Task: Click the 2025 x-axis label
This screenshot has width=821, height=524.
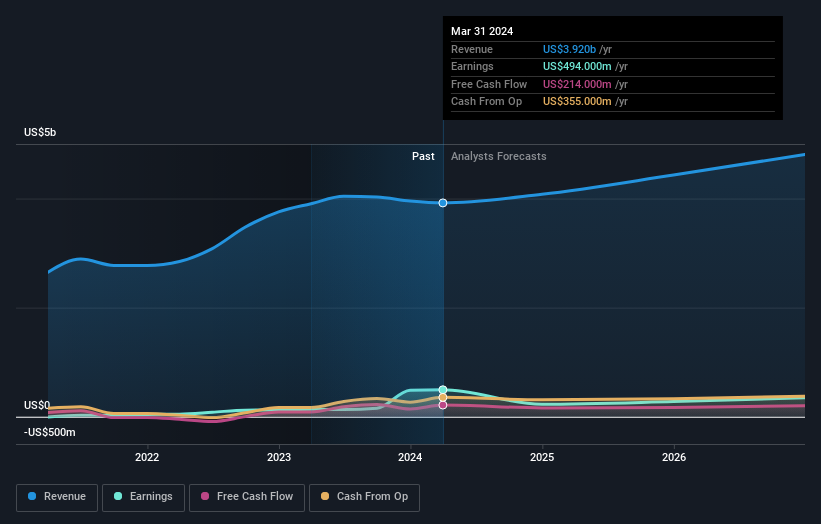Action: pos(542,457)
